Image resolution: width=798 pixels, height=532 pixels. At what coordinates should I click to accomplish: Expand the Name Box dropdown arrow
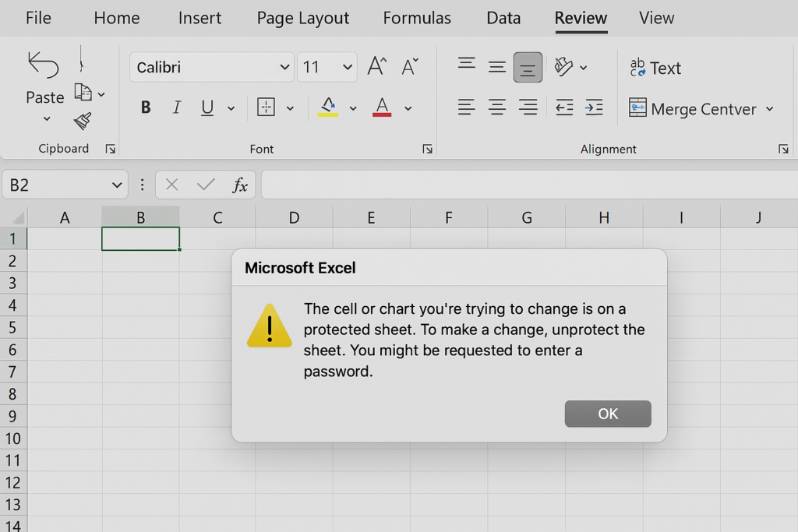pyautogui.click(x=117, y=185)
